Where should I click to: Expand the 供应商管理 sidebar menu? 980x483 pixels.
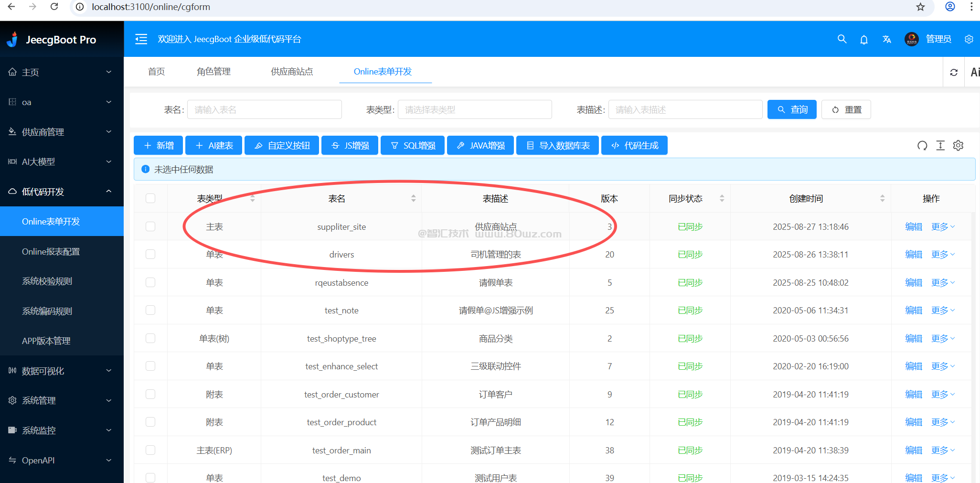(62, 132)
